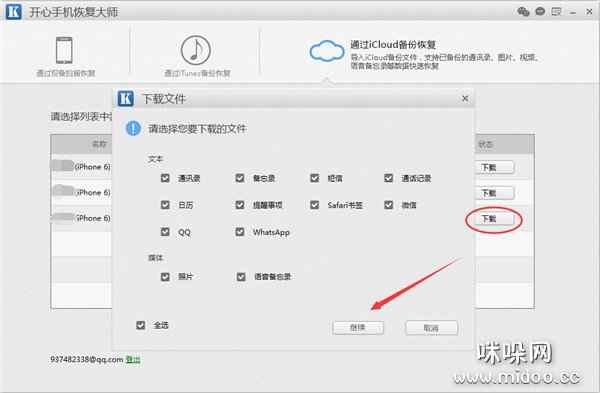
Task: Click the iCloud cloud icon
Action: click(x=327, y=51)
